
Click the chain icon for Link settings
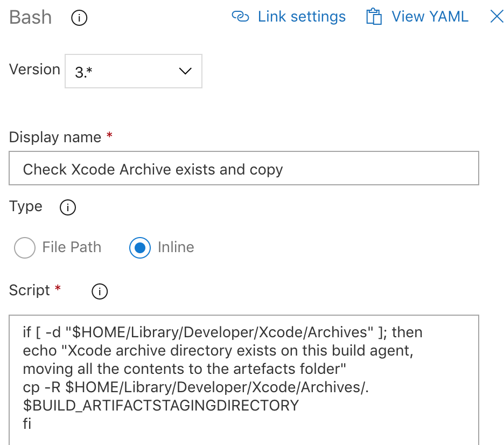(x=240, y=17)
